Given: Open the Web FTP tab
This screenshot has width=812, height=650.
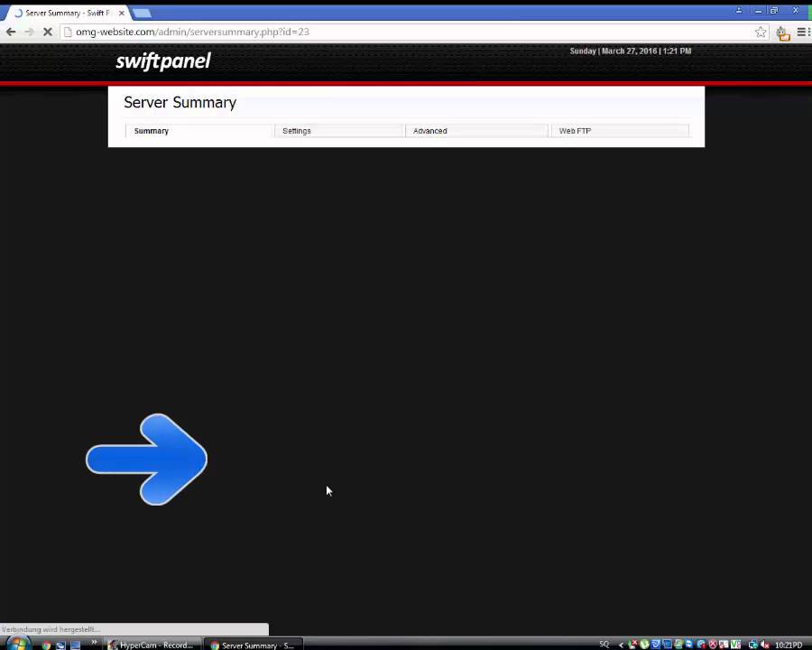Looking at the screenshot, I should click(x=620, y=131).
